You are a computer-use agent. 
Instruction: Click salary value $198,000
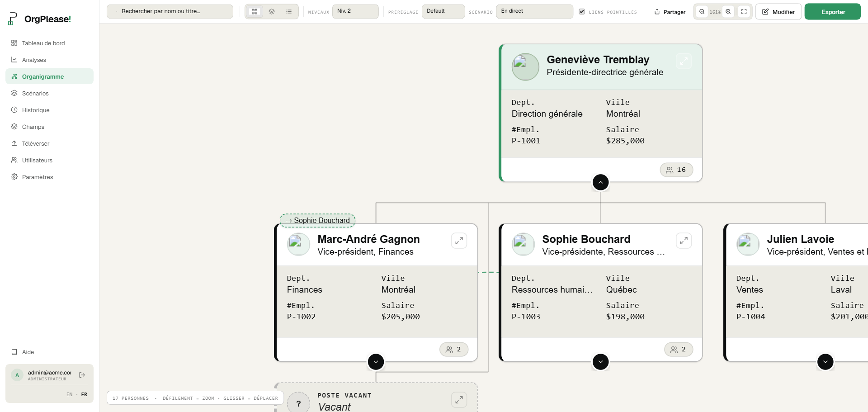tap(625, 317)
